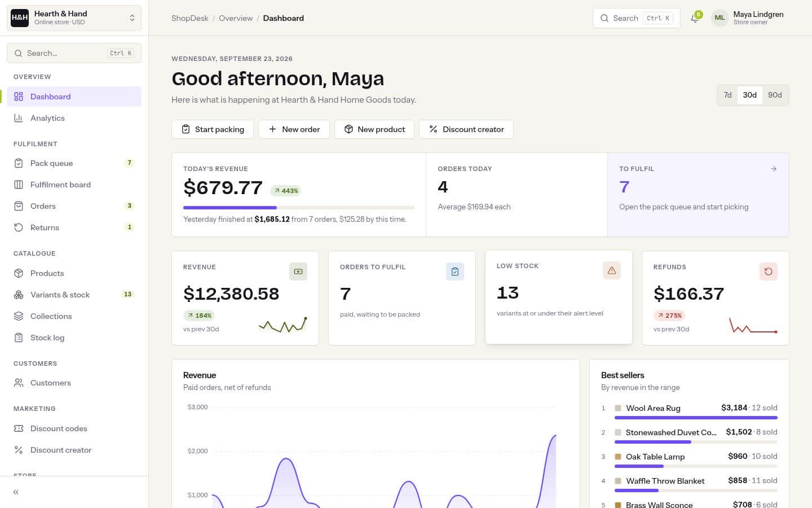Open Stock log in sidebar

(x=74, y=338)
